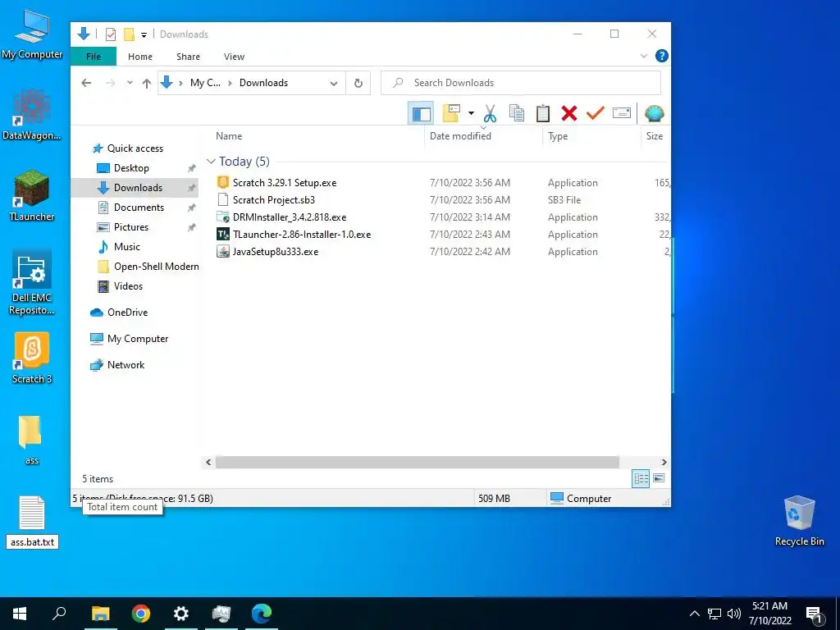
Task: Select Scratch 3 desktop shortcut
Action: (x=32, y=358)
